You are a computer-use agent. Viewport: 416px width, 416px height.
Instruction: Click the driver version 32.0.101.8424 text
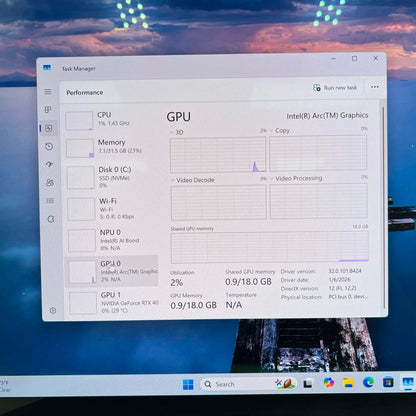coord(345,271)
